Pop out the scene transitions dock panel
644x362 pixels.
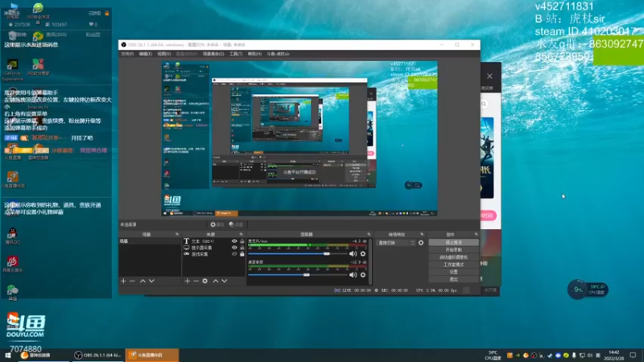[x=422, y=234]
